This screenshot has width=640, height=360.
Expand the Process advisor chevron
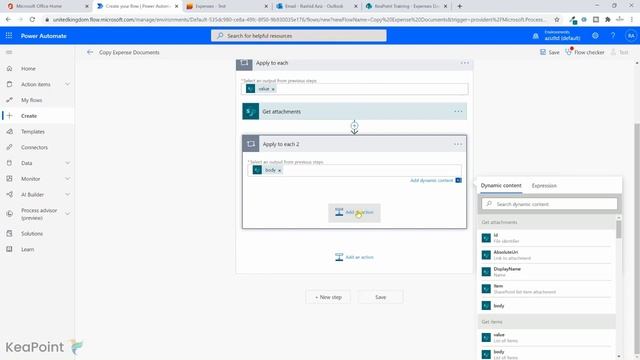67,213
